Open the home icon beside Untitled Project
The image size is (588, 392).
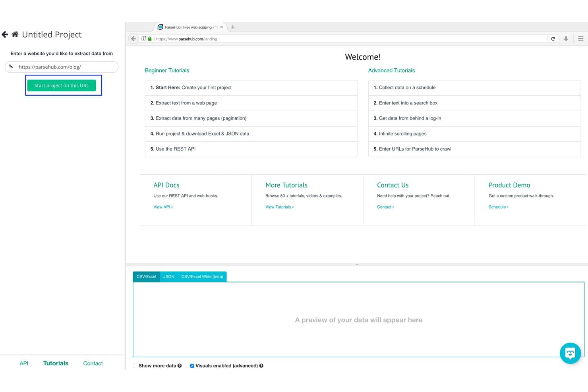15,34
